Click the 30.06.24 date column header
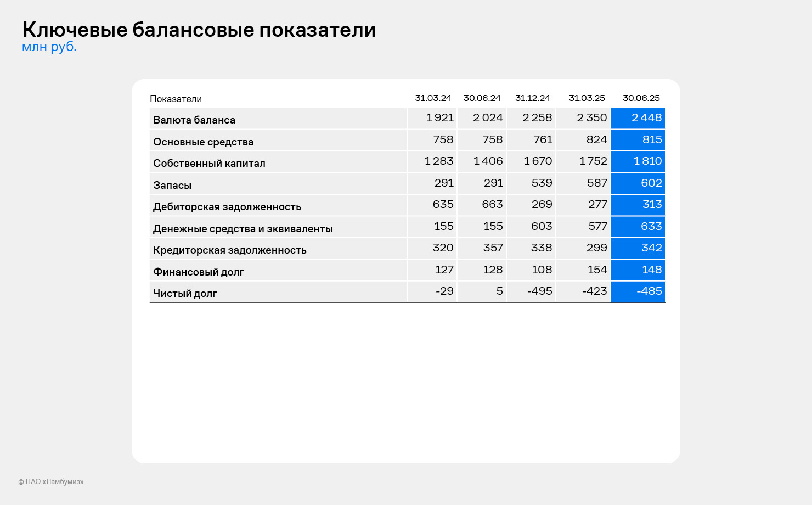812x505 pixels. (x=482, y=98)
